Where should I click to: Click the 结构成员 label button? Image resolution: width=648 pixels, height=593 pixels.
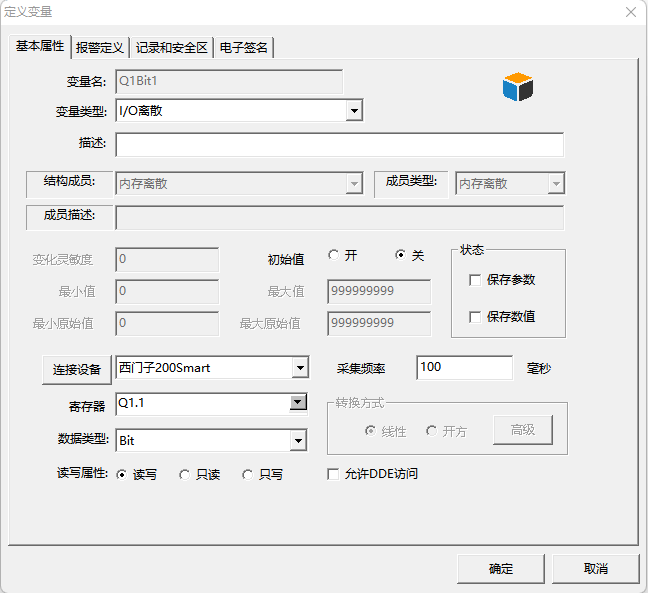pyautogui.click(x=69, y=184)
